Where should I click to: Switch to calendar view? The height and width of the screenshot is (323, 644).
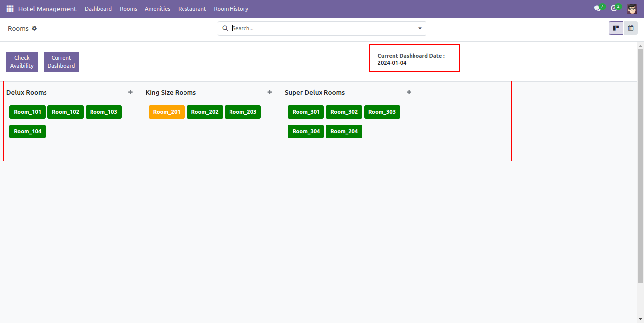631,28
